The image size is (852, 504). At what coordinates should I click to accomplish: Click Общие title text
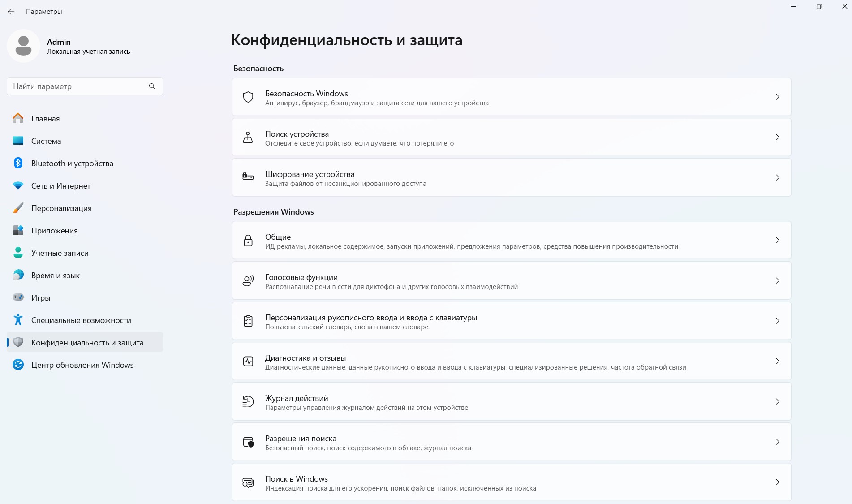(x=278, y=237)
